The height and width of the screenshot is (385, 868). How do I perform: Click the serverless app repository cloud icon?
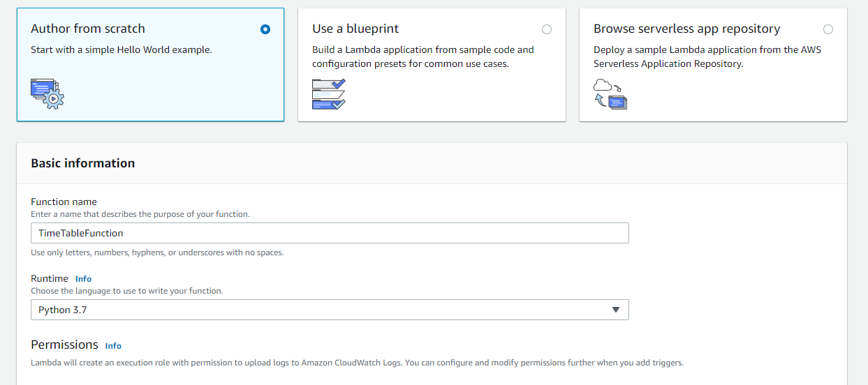tap(610, 93)
